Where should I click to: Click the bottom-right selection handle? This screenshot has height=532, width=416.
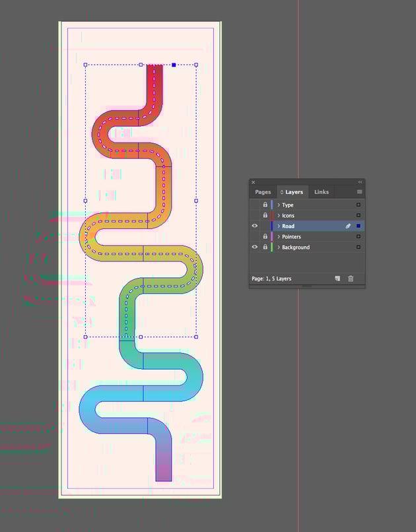[196, 337]
